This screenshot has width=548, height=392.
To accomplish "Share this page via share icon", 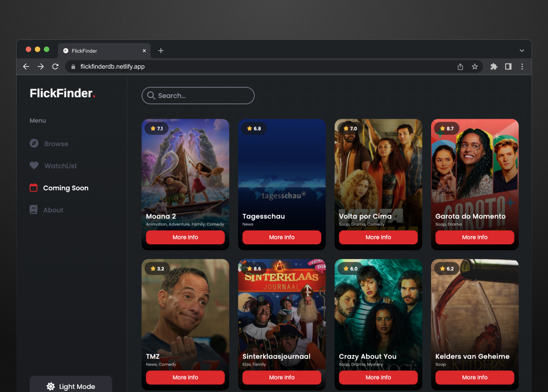I will click(x=460, y=67).
